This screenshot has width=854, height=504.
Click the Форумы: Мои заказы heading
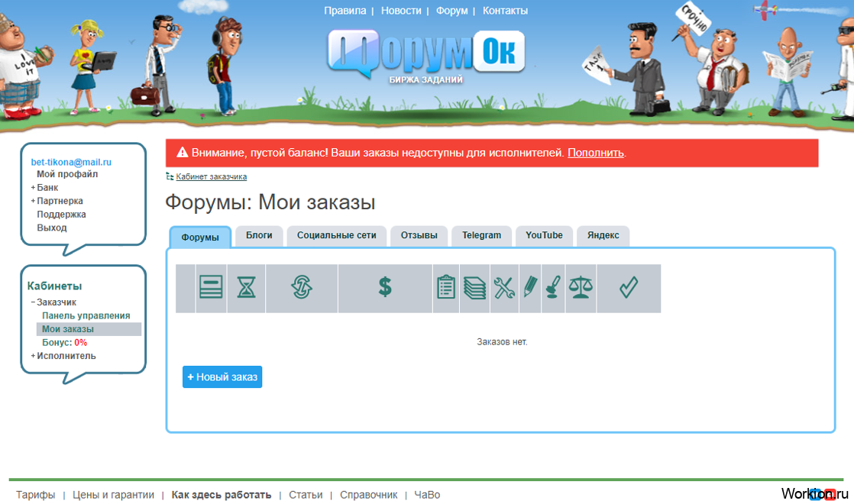tap(270, 202)
